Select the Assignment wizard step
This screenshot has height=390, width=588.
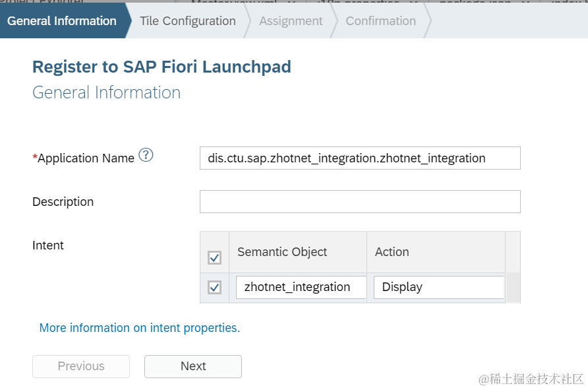(291, 21)
